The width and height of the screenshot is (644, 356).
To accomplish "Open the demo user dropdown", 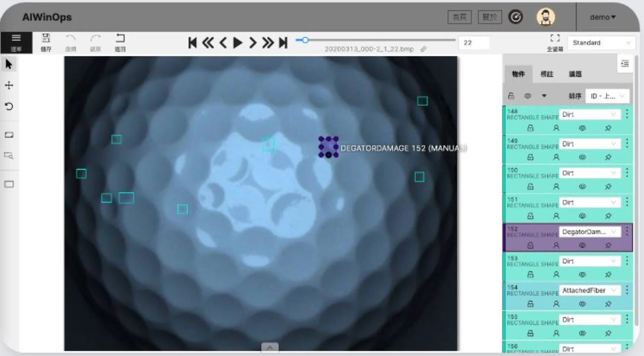I will tap(603, 17).
